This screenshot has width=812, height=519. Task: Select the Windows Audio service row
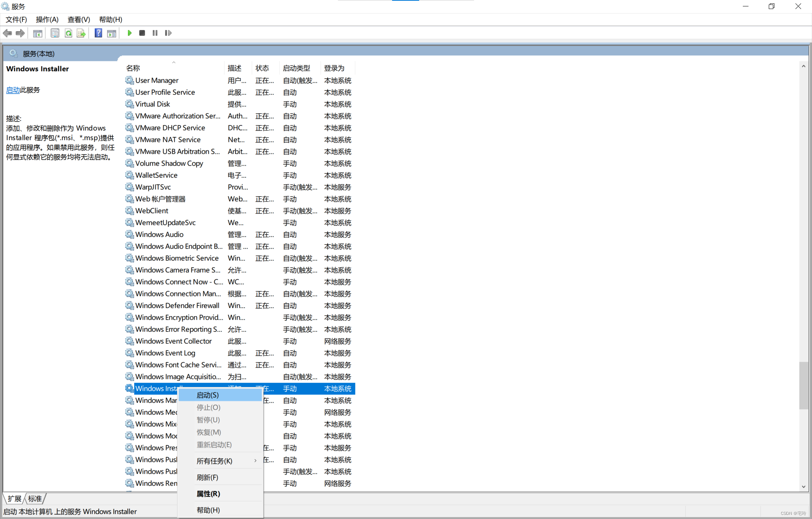pyautogui.click(x=159, y=234)
